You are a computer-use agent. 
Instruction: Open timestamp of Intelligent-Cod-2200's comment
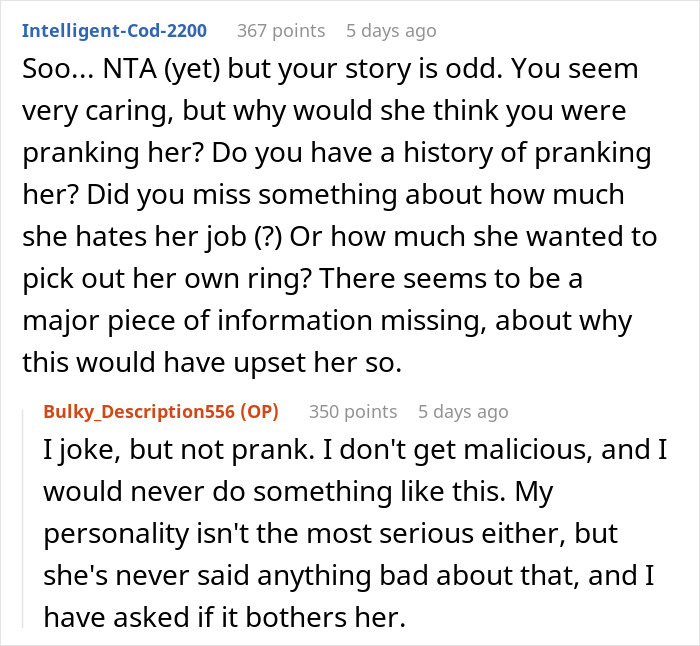(391, 31)
